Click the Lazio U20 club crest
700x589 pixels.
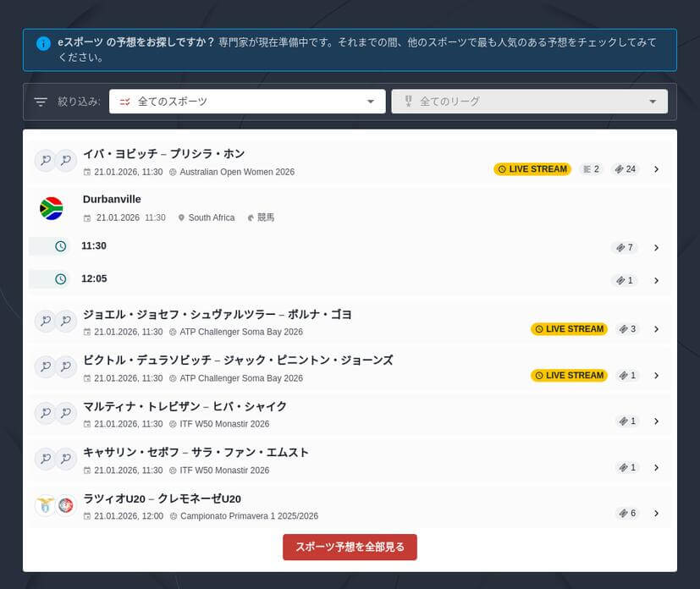pyautogui.click(x=45, y=506)
